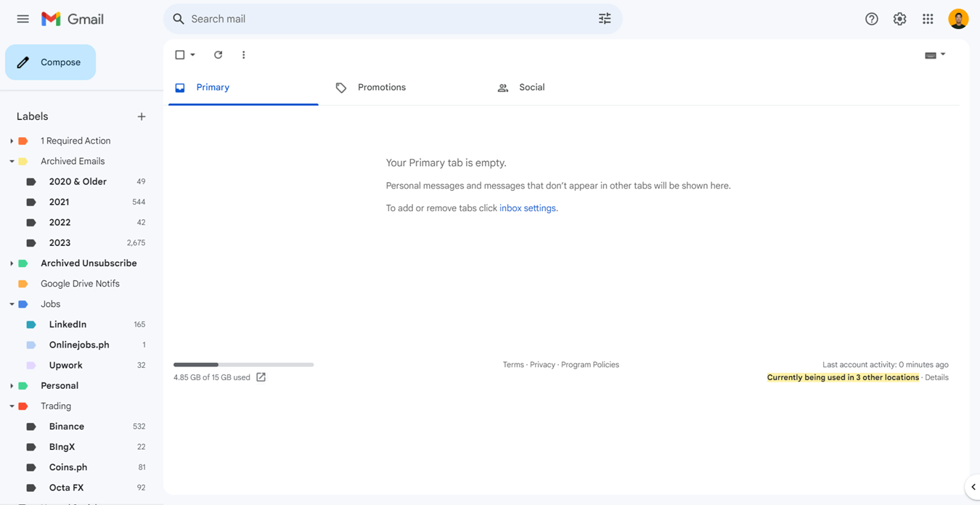
Task: Open the select dropdown arrow beside checkbox
Action: [x=193, y=55]
